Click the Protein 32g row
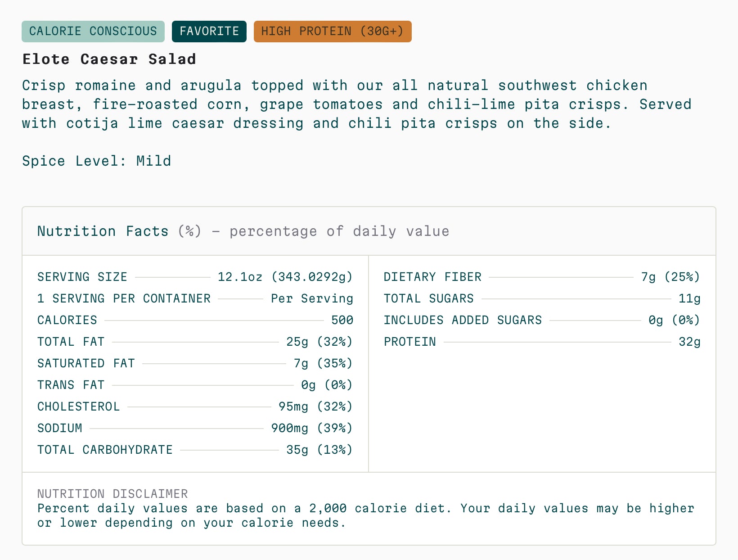This screenshot has width=738, height=560. [x=542, y=342]
